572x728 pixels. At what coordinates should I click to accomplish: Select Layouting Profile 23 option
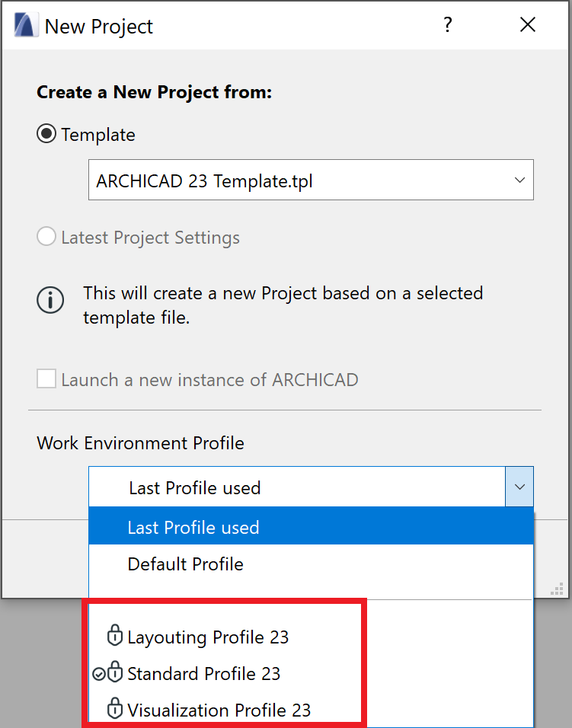click(208, 637)
